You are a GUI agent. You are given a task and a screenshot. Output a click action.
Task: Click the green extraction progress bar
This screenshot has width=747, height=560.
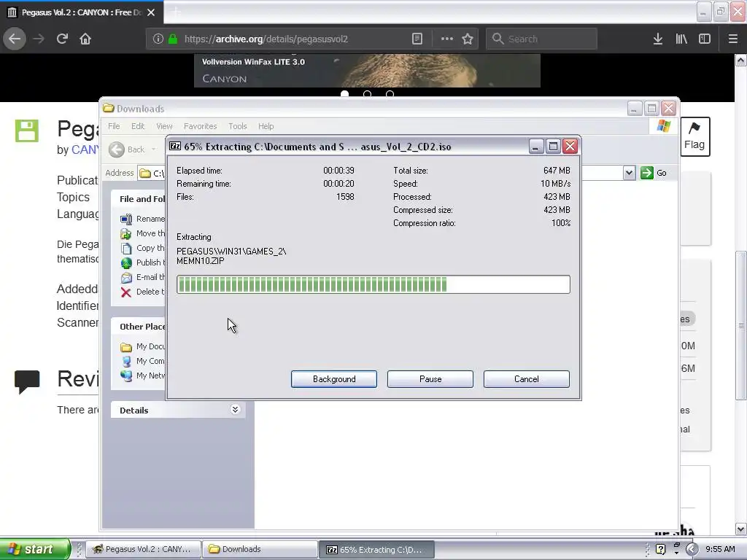373,284
